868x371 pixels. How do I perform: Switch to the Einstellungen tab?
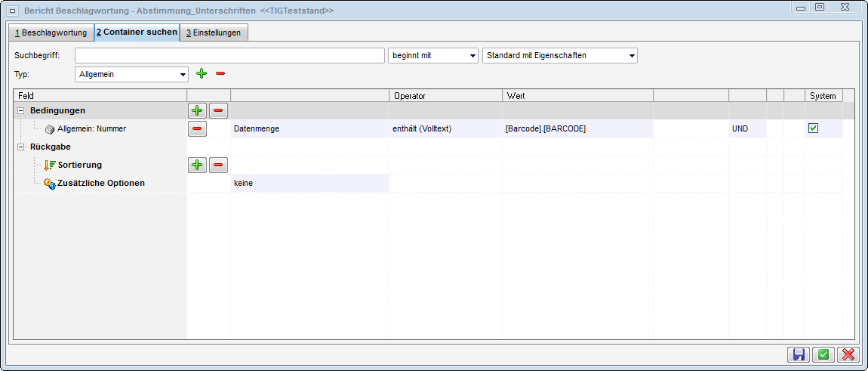pyautogui.click(x=214, y=33)
